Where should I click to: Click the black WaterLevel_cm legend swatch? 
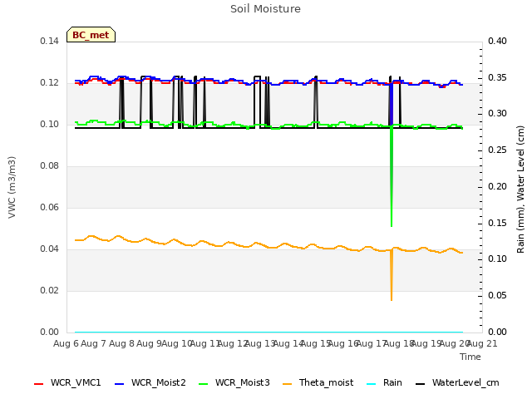tap(421, 384)
